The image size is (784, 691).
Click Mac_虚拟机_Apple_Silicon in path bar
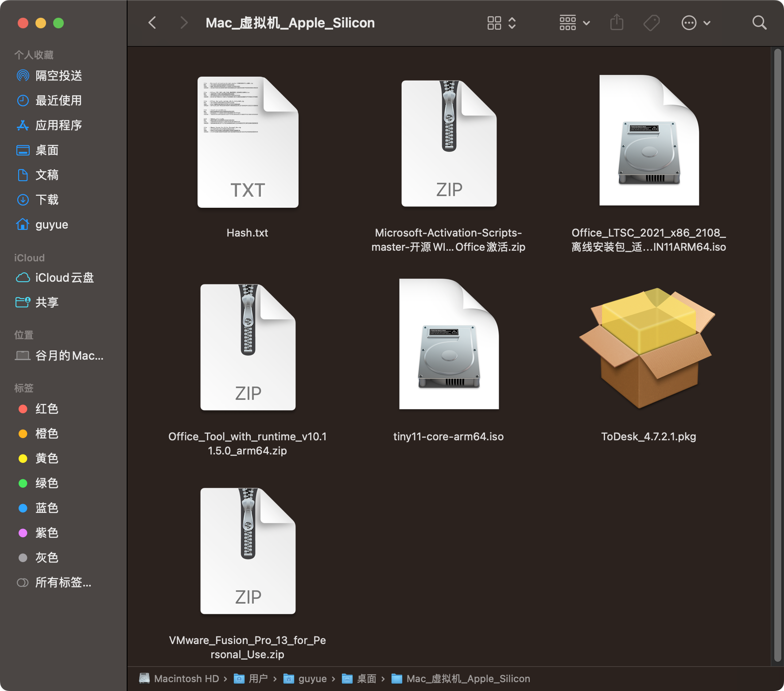pyautogui.click(x=461, y=679)
